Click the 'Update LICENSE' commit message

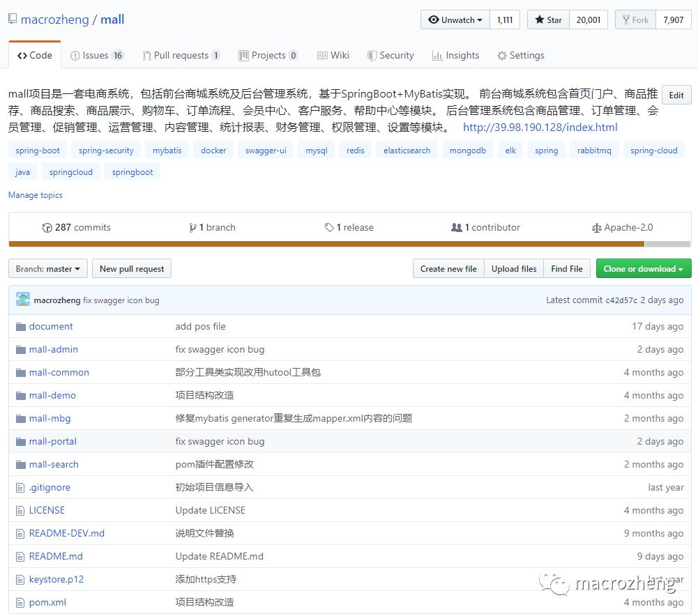tap(210, 510)
